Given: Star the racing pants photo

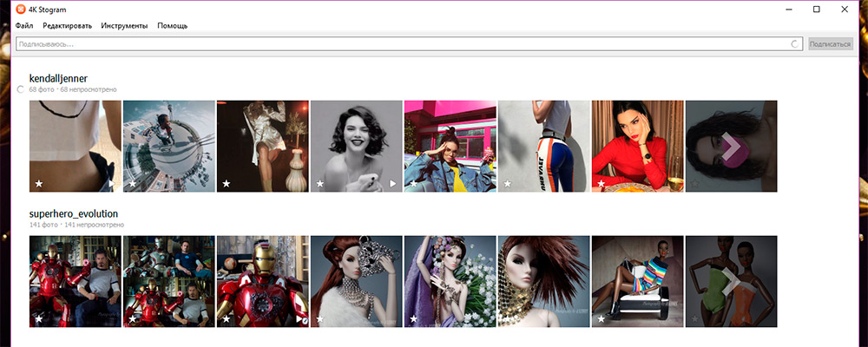Looking at the screenshot, I should tap(507, 183).
